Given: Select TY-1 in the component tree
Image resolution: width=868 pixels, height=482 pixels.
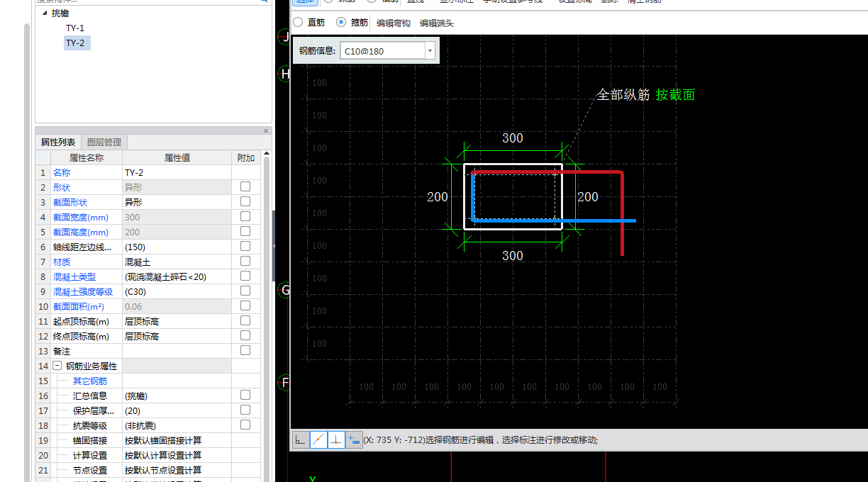Looking at the screenshot, I should point(75,28).
